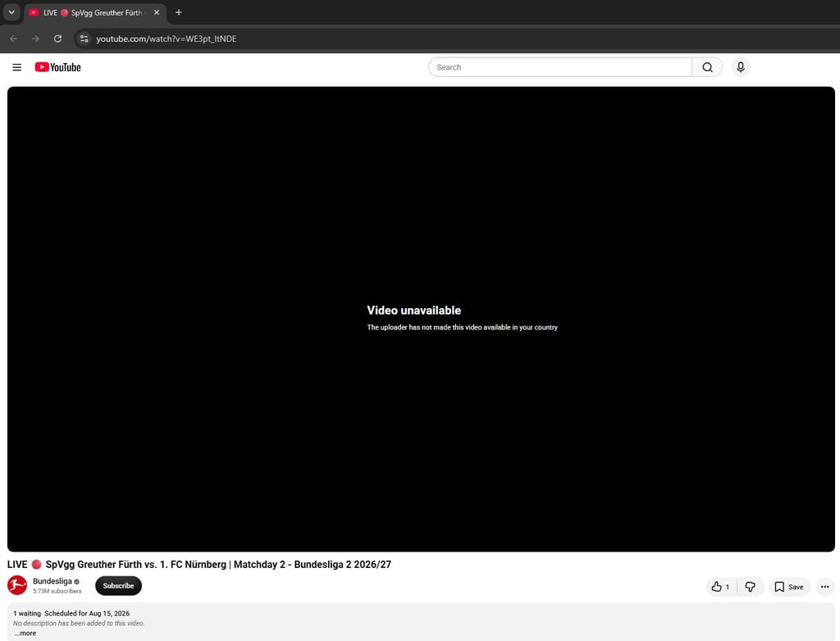The height and width of the screenshot is (641, 840).
Task: Reload the page in the browser
Action: pos(57,39)
